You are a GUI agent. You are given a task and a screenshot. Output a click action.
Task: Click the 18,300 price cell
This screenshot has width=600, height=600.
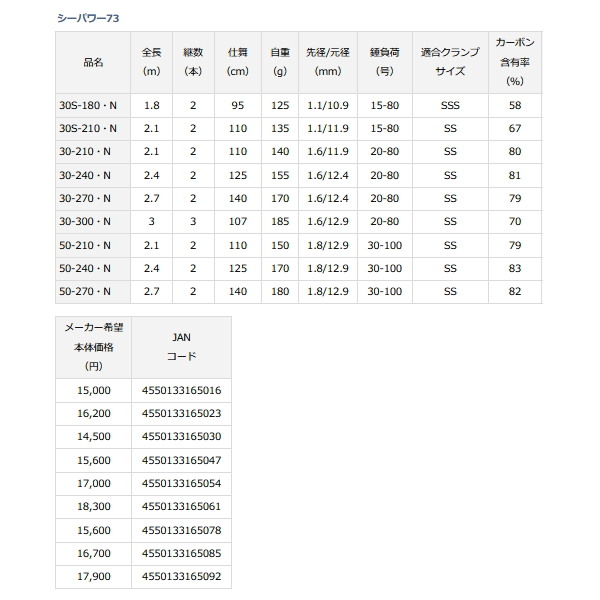point(94,507)
